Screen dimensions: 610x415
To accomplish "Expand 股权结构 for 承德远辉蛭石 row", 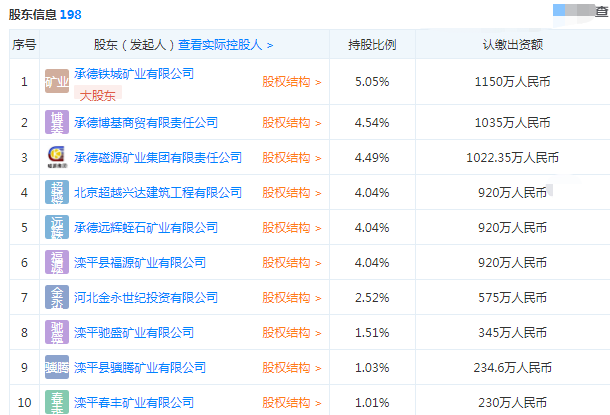I will 292,228.
